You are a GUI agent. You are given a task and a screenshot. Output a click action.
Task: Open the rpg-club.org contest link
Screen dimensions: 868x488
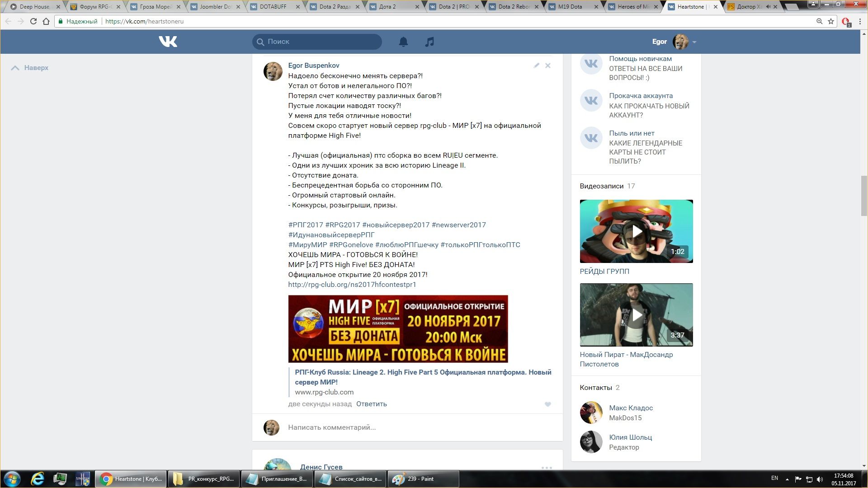click(352, 285)
